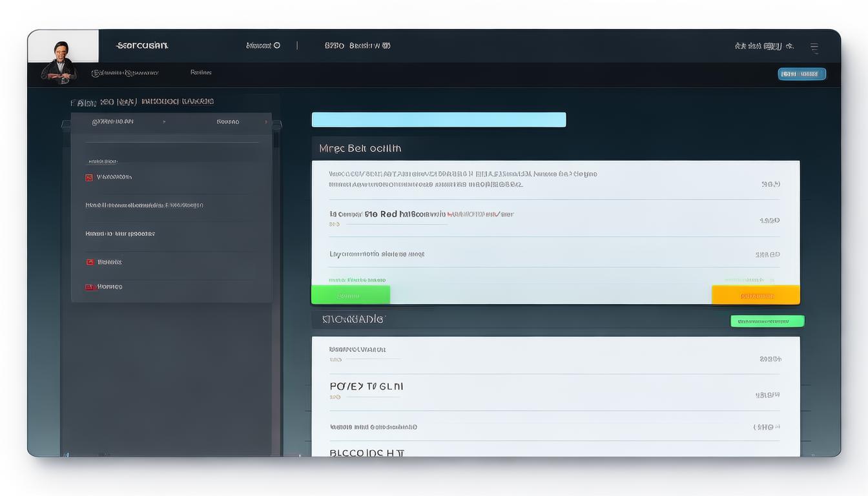Screen dimensions: 868x496
Task: Select the second tab in the sub-header bar
Action: coord(201,73)
